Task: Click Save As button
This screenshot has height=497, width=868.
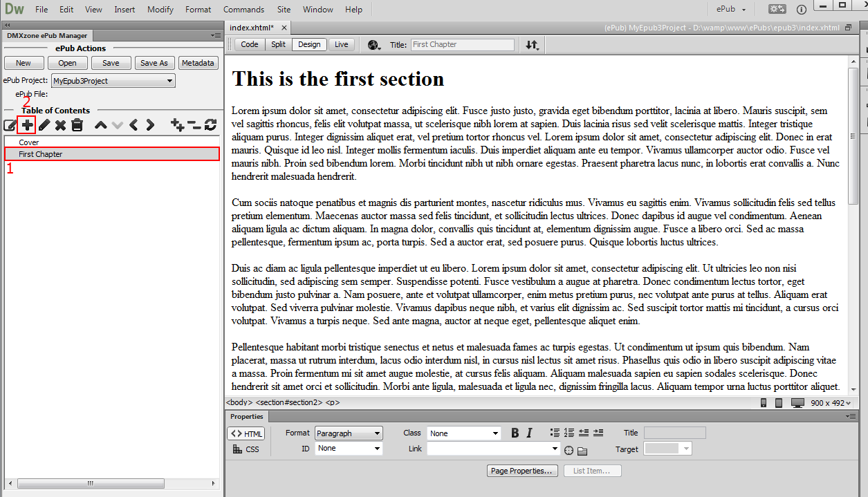Action: 154,63
